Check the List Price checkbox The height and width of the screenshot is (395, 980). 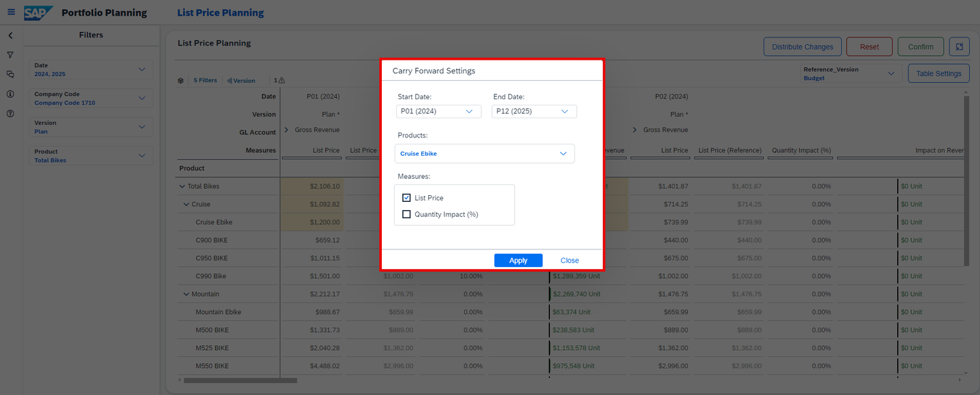point(406,198)
